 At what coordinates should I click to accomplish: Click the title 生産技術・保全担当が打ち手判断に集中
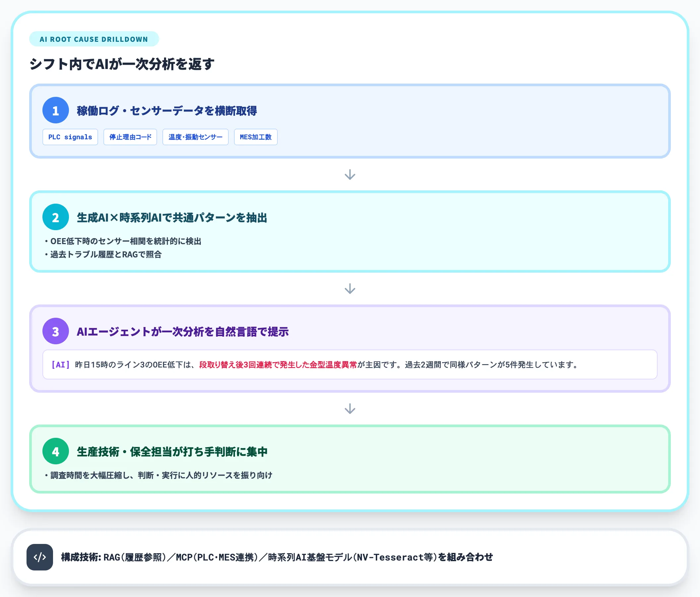click(x=172, y=452)
